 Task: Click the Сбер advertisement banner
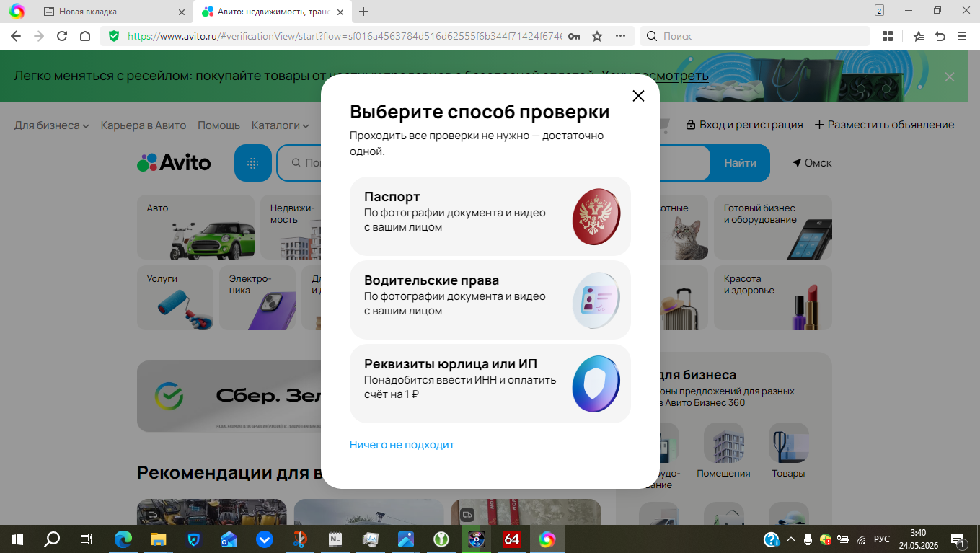click(x=229, y=396)
